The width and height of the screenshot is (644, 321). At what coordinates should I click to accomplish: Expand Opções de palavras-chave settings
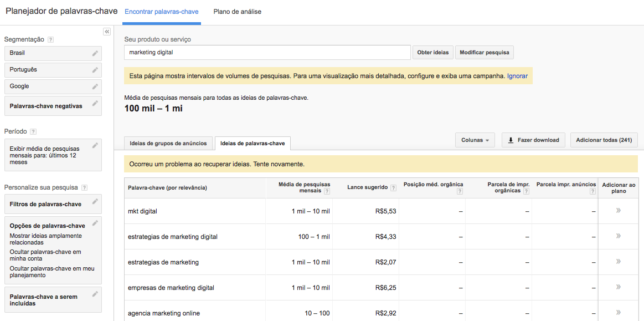click(x=95, y=223)
